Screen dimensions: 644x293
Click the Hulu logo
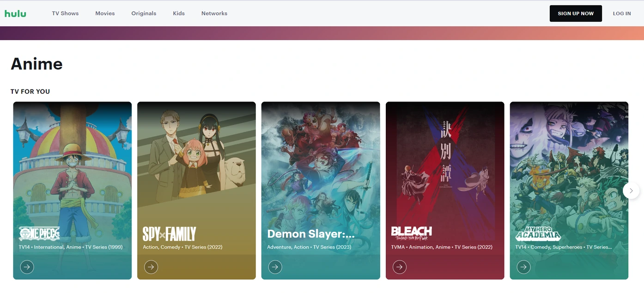pos(15,13)
